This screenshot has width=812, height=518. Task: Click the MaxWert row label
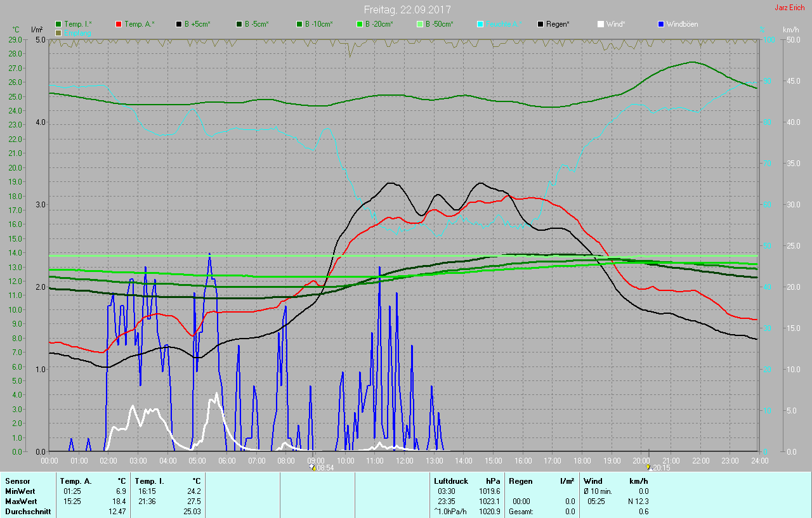click(20, 501)
